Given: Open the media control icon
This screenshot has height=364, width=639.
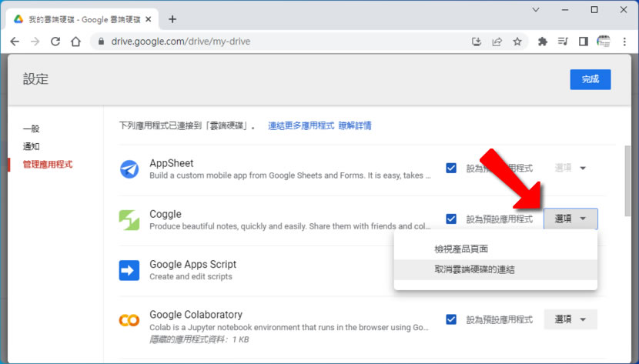Looking at the screenshot, I should [x=563, y=42].
